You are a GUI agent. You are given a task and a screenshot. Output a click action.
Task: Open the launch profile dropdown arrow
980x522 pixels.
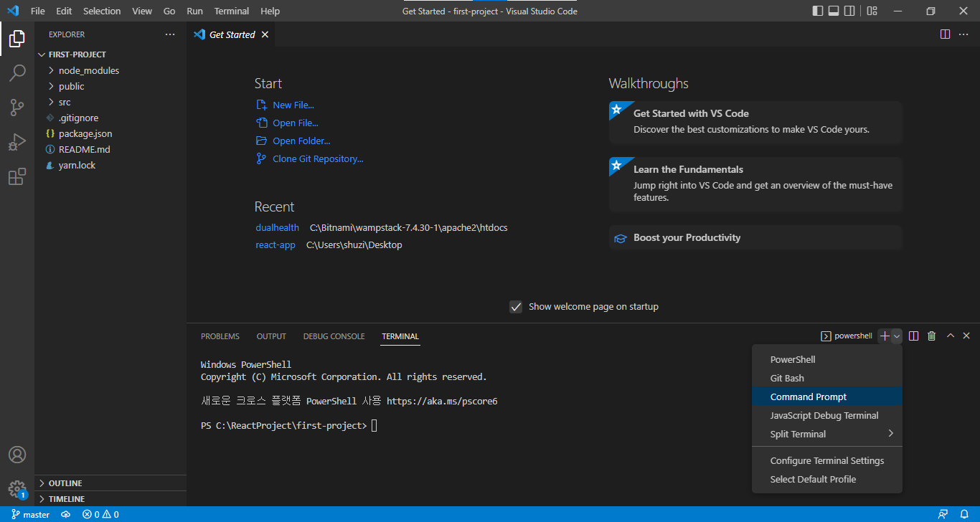897,336
